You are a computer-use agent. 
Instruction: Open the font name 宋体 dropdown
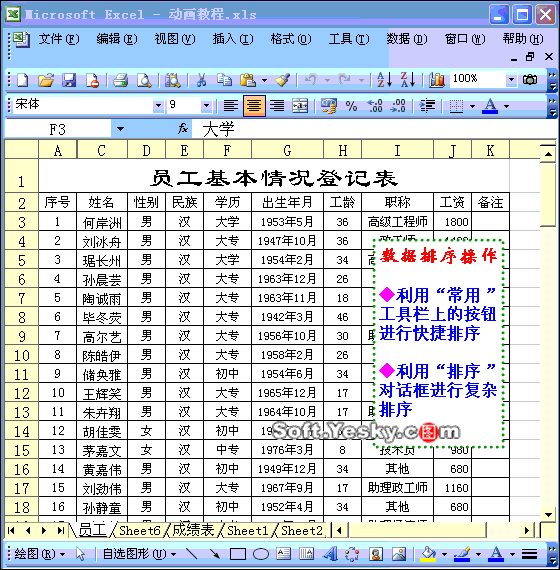tap(158, 105)
